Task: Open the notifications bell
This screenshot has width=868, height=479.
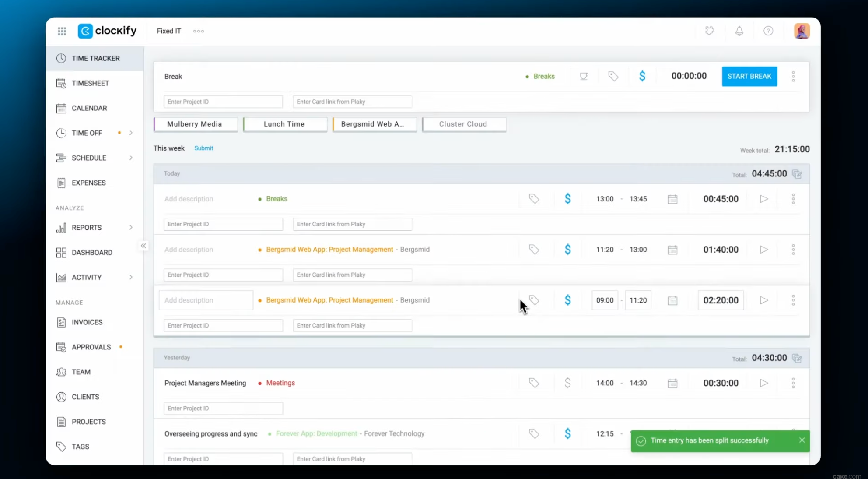Action: click(739, 31)
